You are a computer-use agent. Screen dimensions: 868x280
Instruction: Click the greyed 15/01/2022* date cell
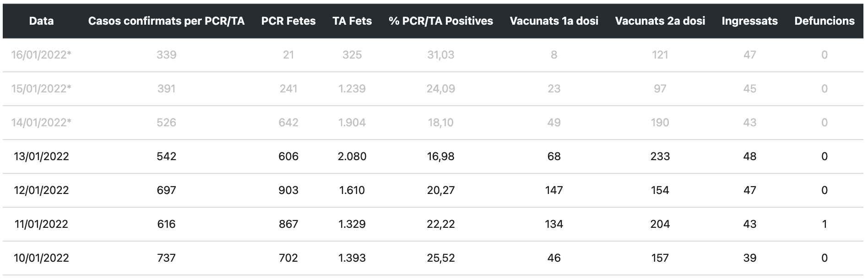pyautogui.click(x=41, y=89)
